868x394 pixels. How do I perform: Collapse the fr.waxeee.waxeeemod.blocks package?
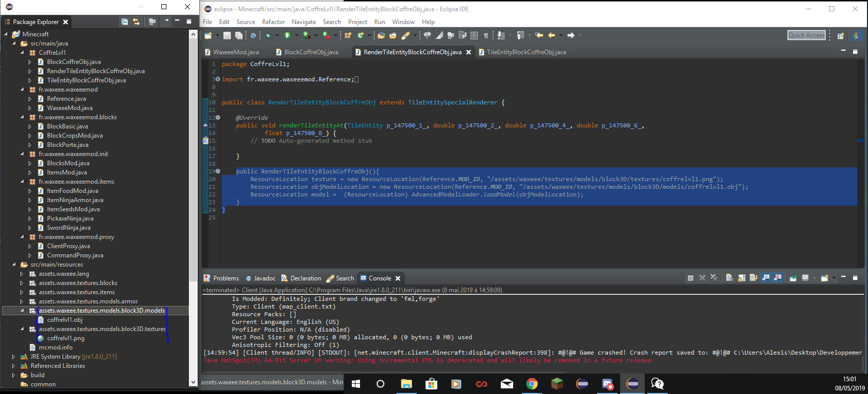point(22,117)
